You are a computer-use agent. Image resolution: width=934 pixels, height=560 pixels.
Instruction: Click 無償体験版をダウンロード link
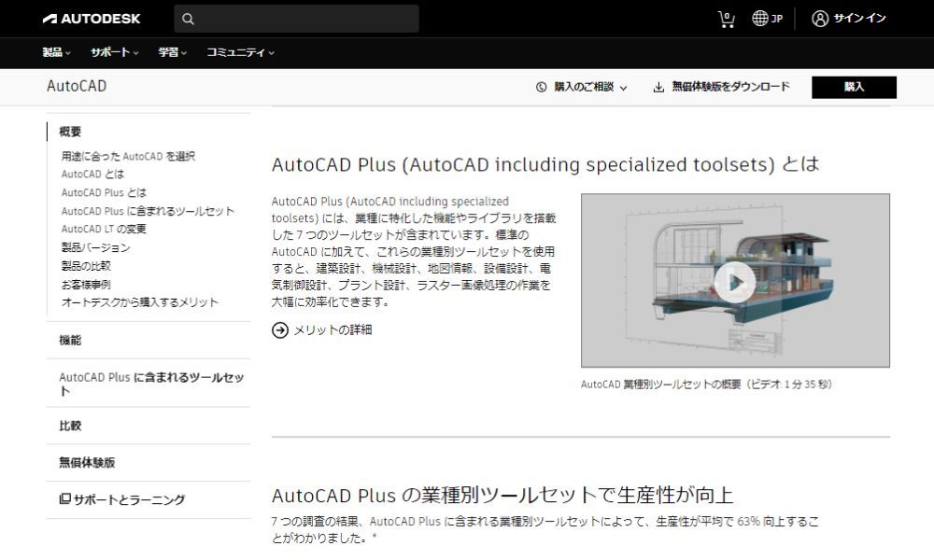tap(731, 87)
